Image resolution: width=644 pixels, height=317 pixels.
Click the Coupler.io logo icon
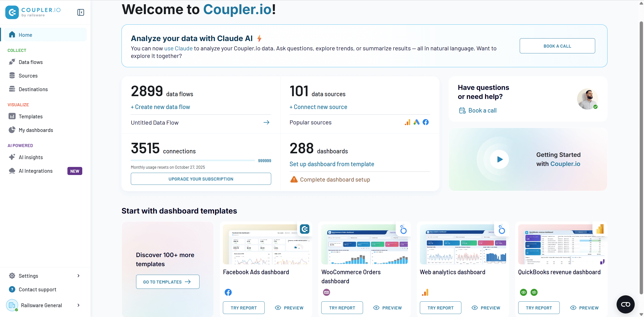point(12,12)
